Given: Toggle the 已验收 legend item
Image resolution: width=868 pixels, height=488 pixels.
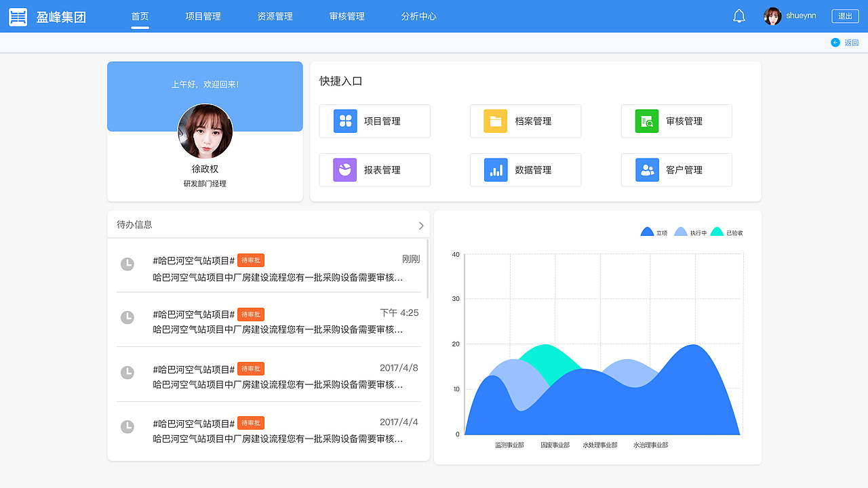Looking at the screenshot, I should (726, 232).
